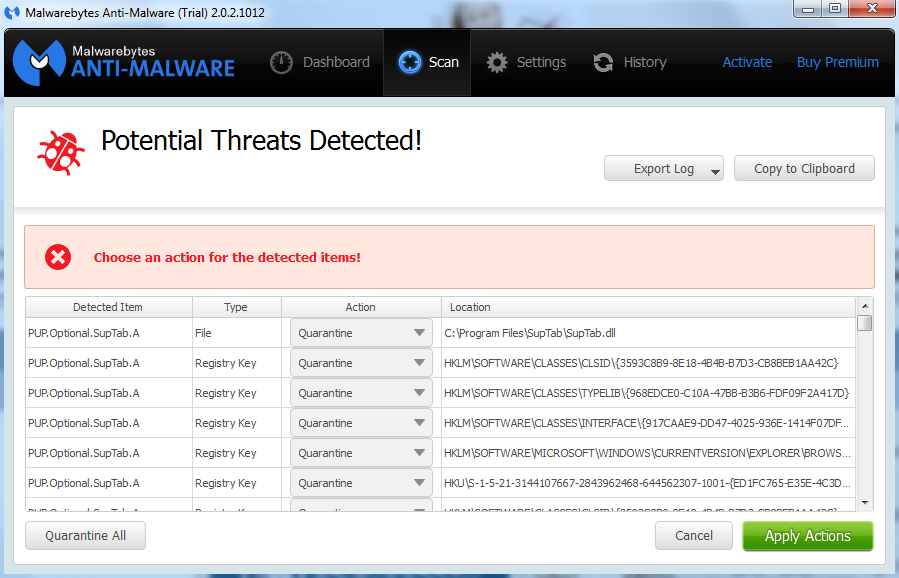This screenshot has height=578, width=899.
Task: Open action dropdown for TYPELIB registry row
Action: coord(361,393)
